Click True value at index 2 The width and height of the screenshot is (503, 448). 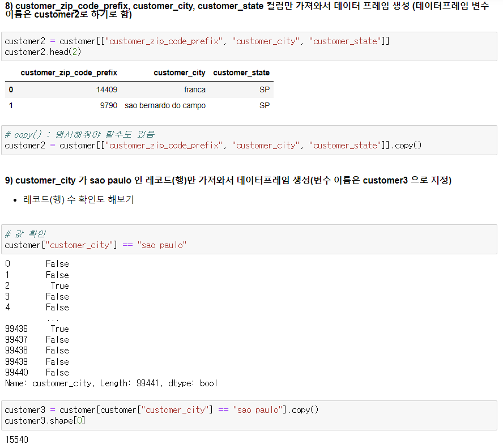[x=59, y=285]
